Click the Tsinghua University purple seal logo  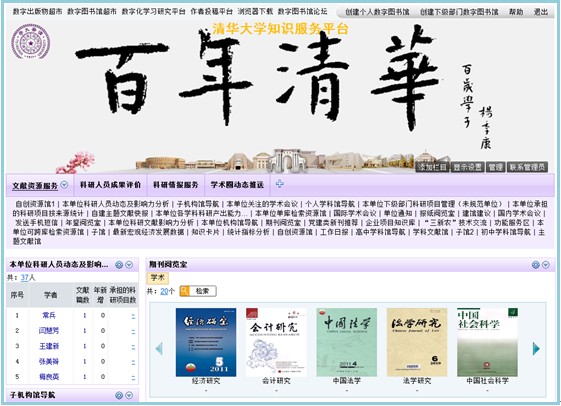coord(30,42)
